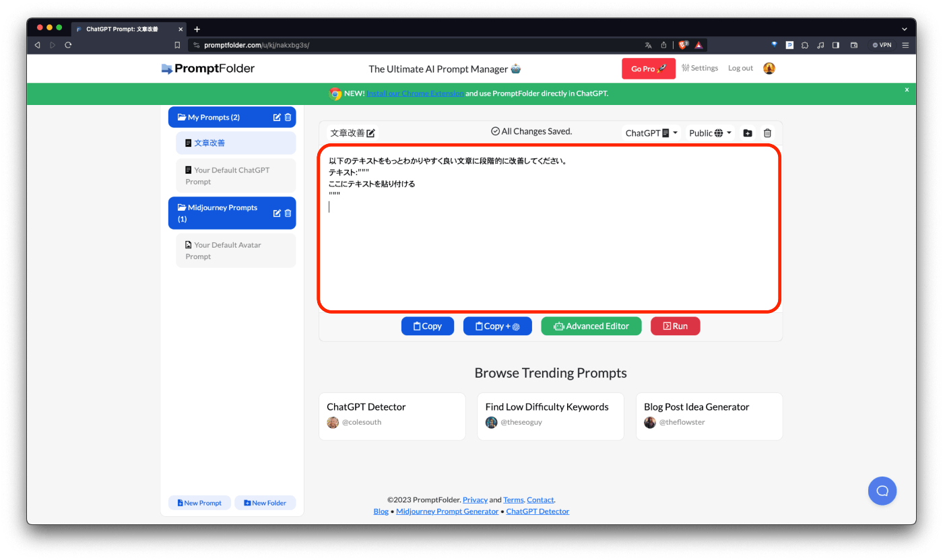Screen dimensions: 943x560
Task: Open the browser extensions puzzle icon
Action: (805, 45)
